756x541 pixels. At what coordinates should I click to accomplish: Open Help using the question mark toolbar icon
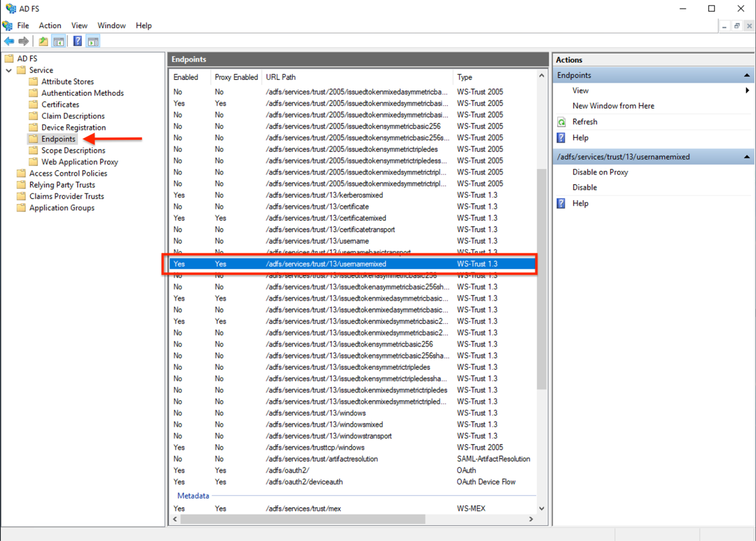[x=77, y=41]
